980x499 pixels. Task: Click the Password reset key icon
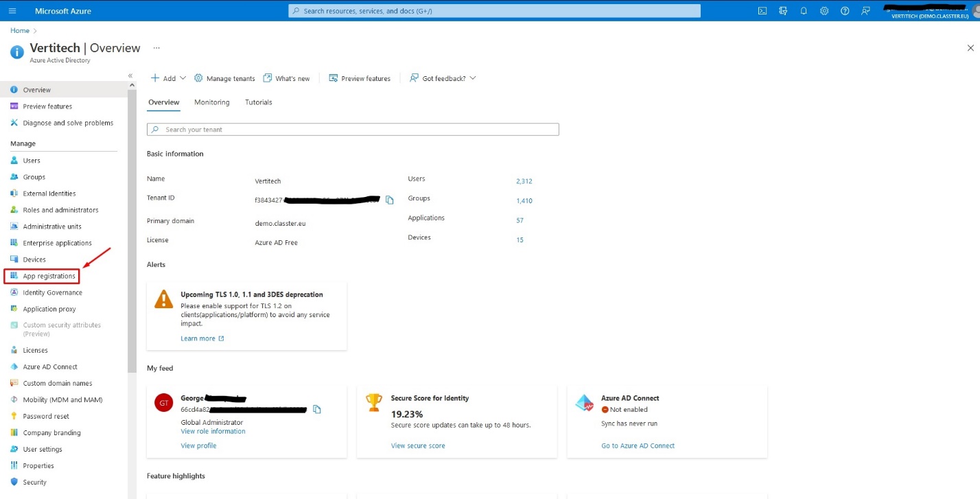click(x=14, y=416)
